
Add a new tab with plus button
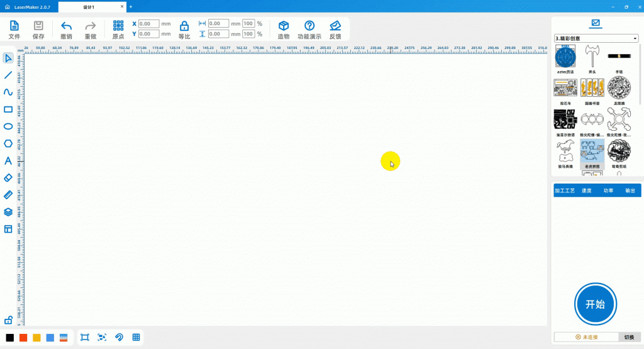coord(131,7)
